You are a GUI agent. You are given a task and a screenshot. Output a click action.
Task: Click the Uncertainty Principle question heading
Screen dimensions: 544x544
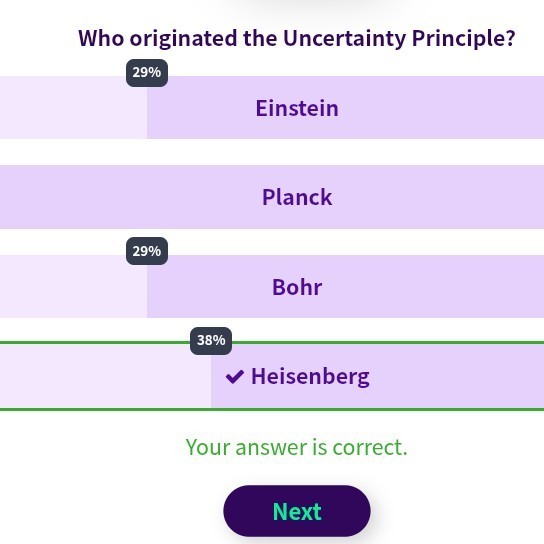pos(297,38)
